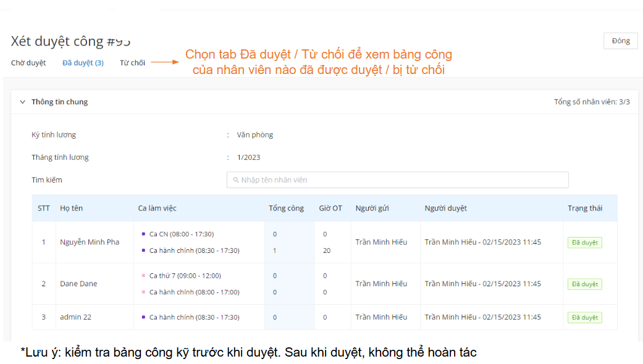Click the purple dot beside Ca CN shift
Screen dimensions: 643x364
tap(143, 234)
